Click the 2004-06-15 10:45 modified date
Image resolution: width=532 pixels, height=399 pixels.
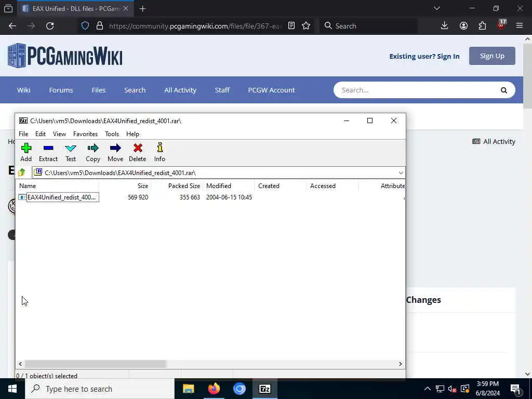(x=229, y=197)
